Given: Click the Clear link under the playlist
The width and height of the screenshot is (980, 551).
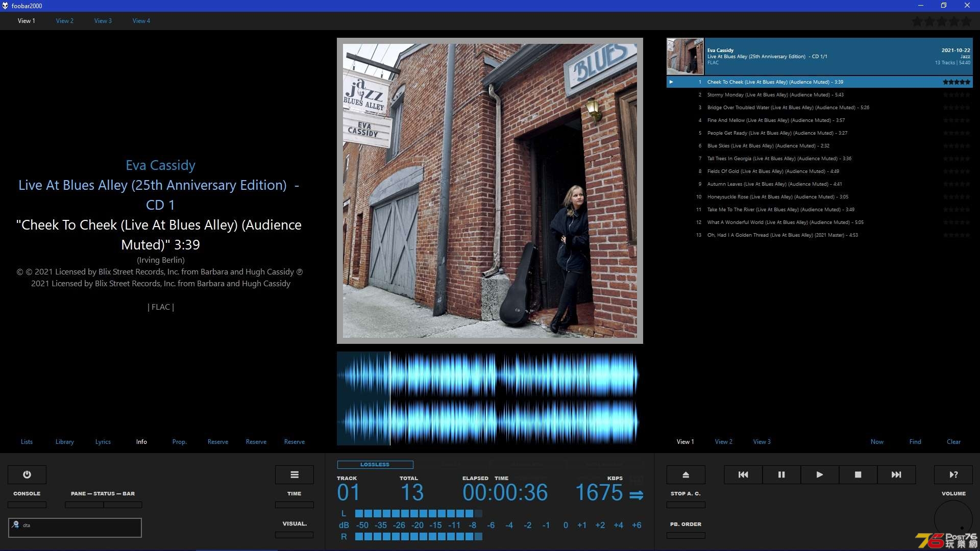Looking at the screenshot, I should click(953, 442).
